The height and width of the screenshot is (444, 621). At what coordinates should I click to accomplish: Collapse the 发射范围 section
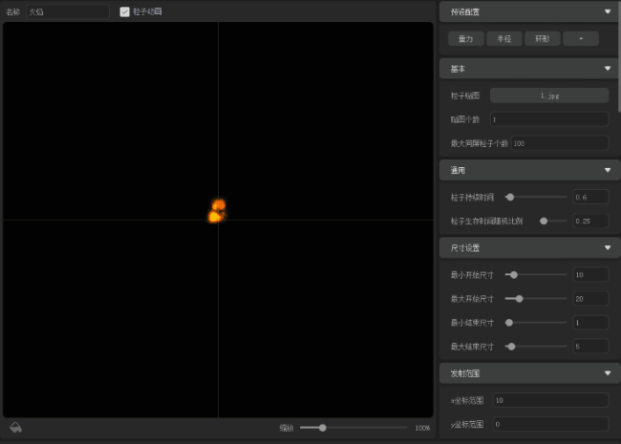(607, 373)
